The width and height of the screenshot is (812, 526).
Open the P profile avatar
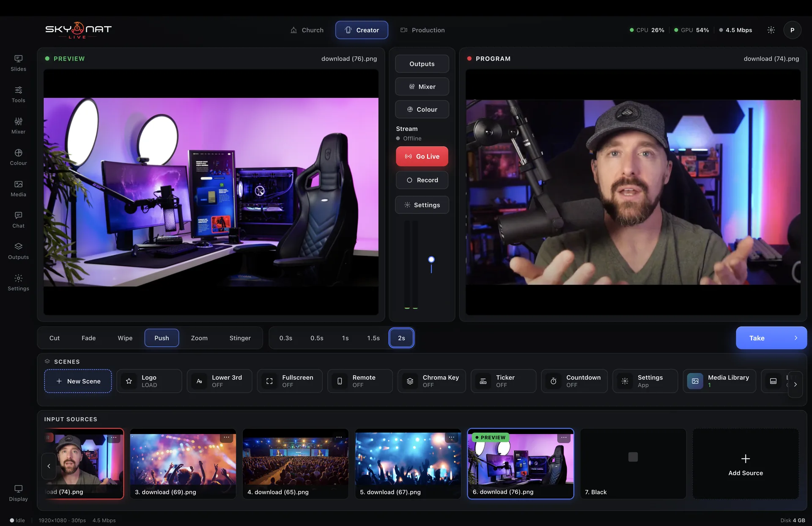(792, 30)
